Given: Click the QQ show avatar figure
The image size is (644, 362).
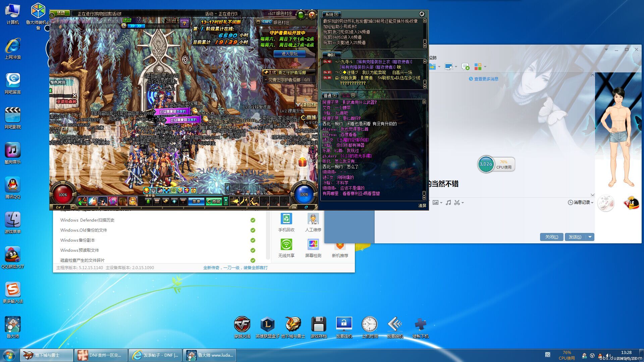Looking at the screenshot, I should [619, 137].
